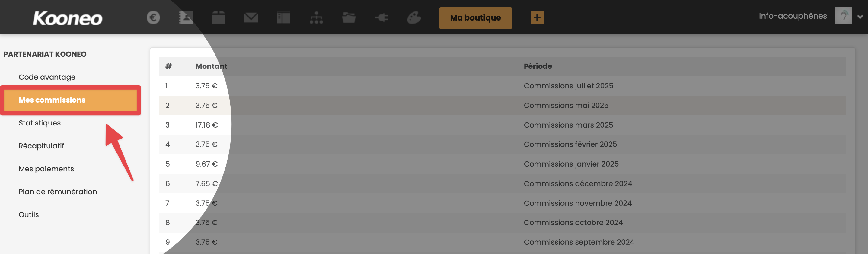Open the page layout content icon
Screen dimensions: 868x254
(283, 17)
